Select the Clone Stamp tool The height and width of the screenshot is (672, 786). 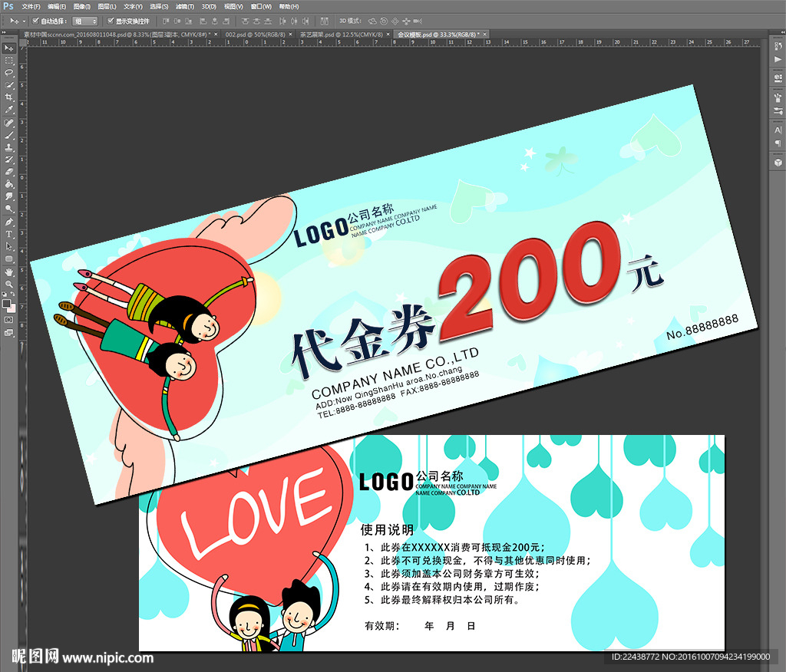pyautogui.click(x=9, y=147)
